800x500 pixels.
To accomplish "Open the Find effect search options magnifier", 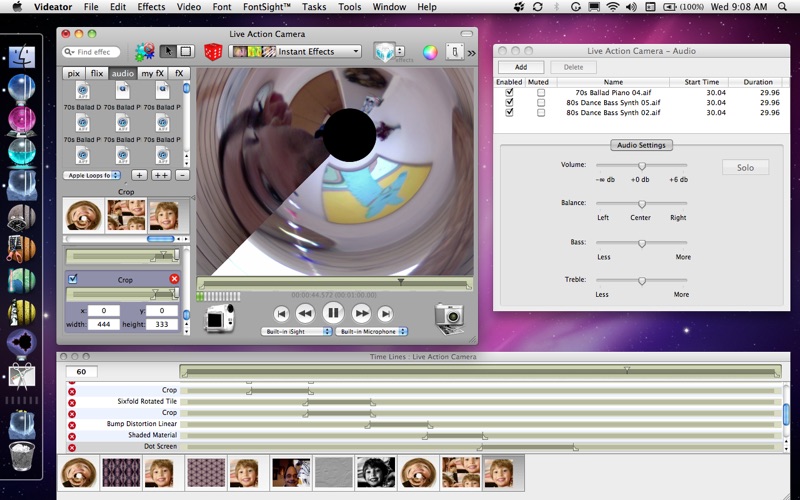I will click(69, 52).
